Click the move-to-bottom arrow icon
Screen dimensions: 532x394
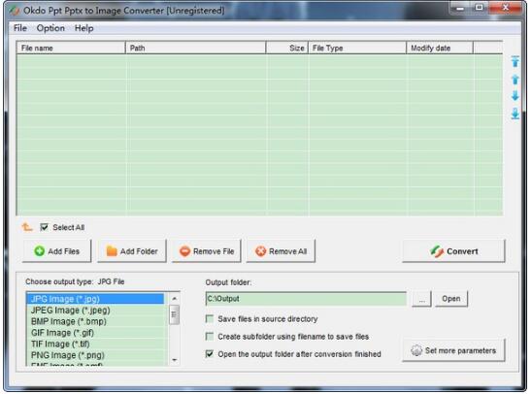[x=515, y=114]
